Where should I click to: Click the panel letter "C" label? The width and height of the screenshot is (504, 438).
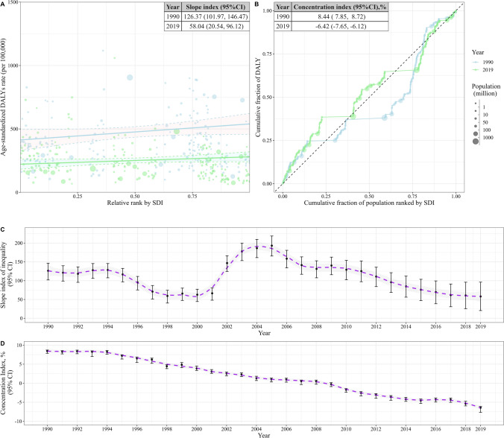tap(2, 229)
